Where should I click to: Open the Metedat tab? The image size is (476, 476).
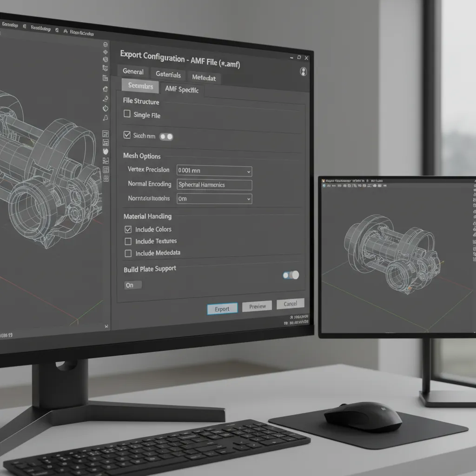coord(204,78)
